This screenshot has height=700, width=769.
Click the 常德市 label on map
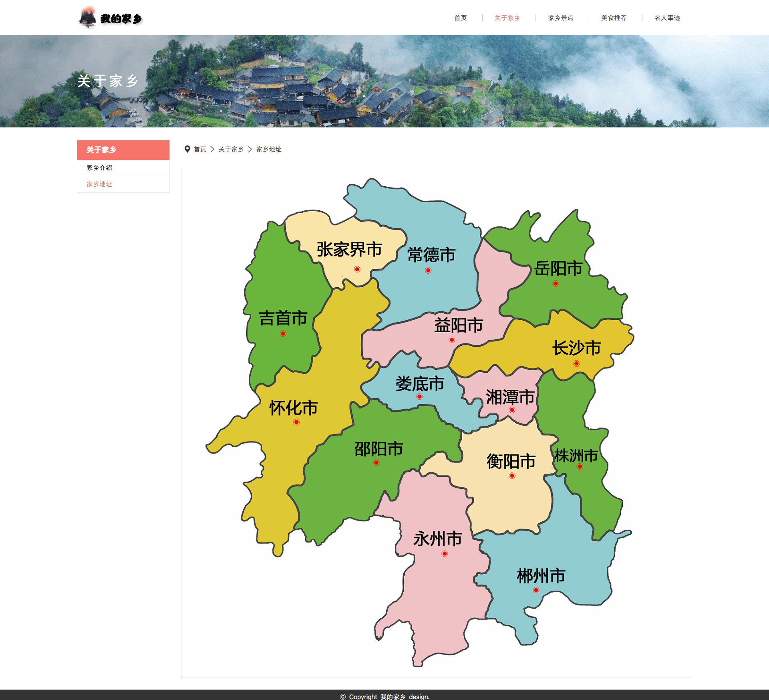[x=431, y=255]
